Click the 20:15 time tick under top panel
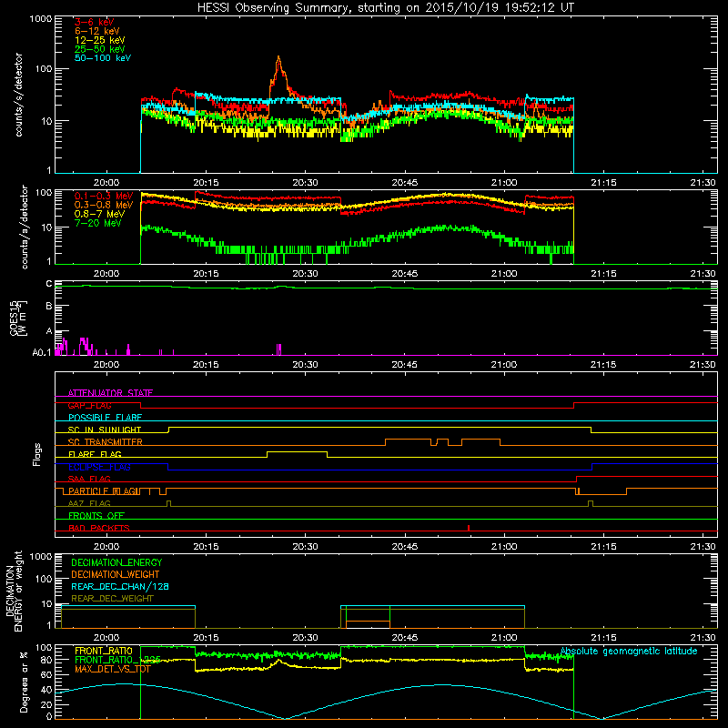This screenshot has height=728, width=728. (206, 183)
